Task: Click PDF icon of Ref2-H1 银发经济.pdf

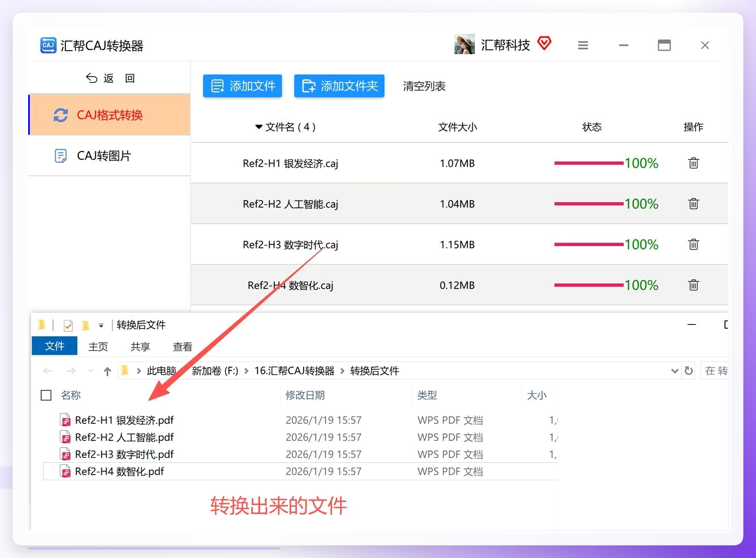Action: click(65, 420)
